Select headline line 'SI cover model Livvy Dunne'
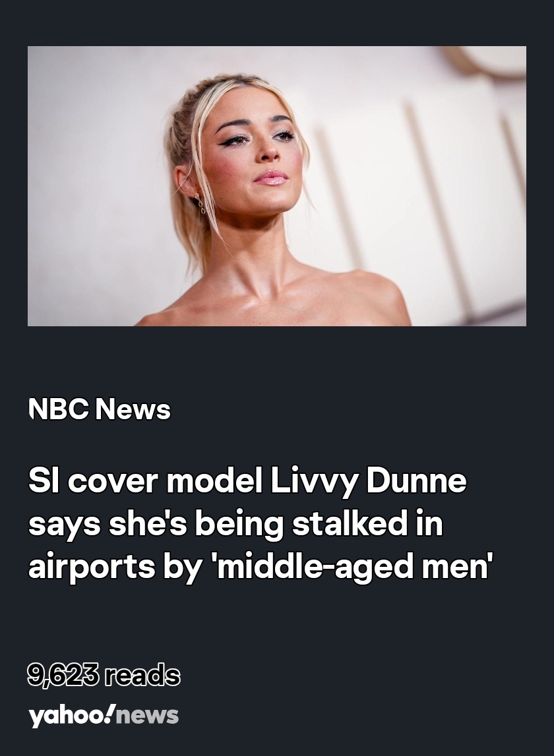 pos(247,480)
